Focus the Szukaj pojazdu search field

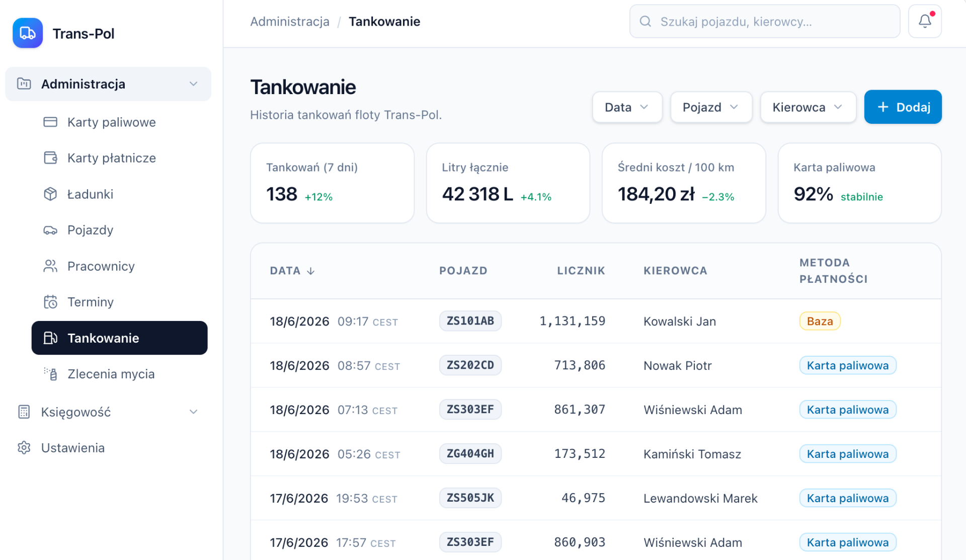[765, 21]
